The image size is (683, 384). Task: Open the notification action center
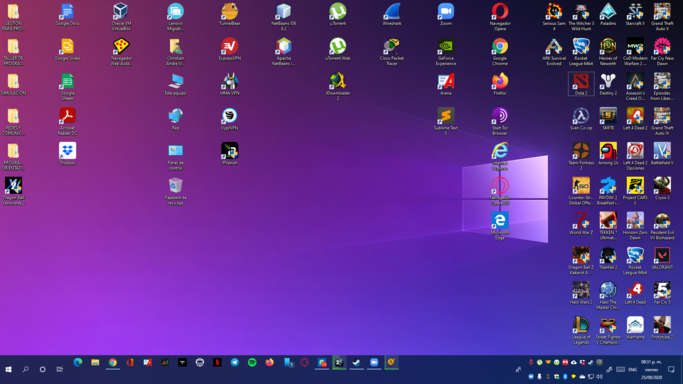tap(671, 369)
